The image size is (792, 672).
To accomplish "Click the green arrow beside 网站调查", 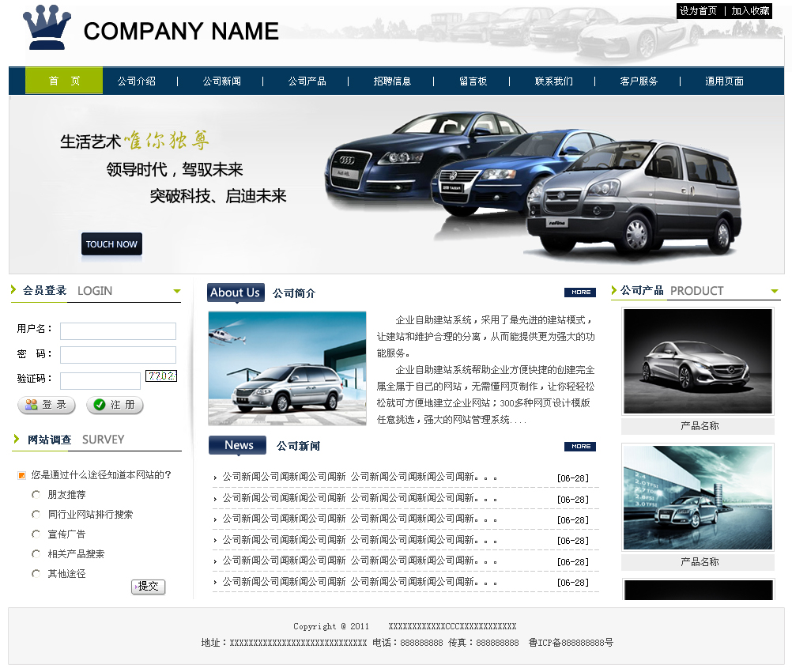I will pos(17,439).
